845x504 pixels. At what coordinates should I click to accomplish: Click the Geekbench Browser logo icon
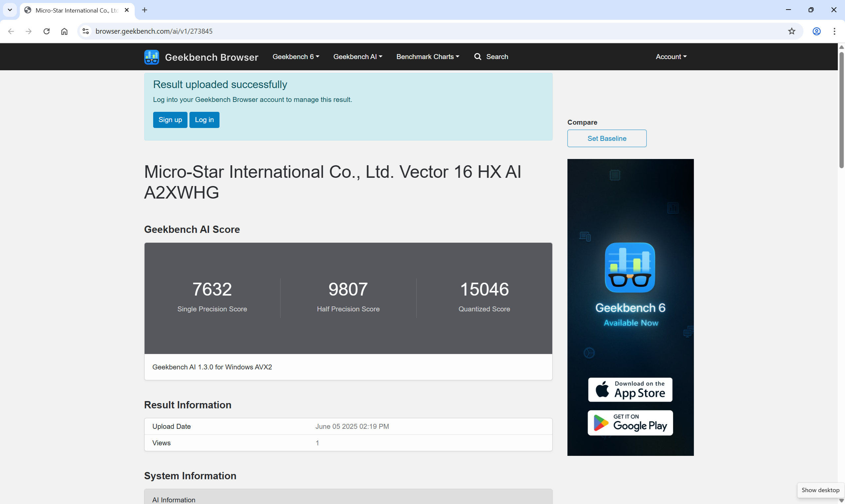tap(152, 57)
